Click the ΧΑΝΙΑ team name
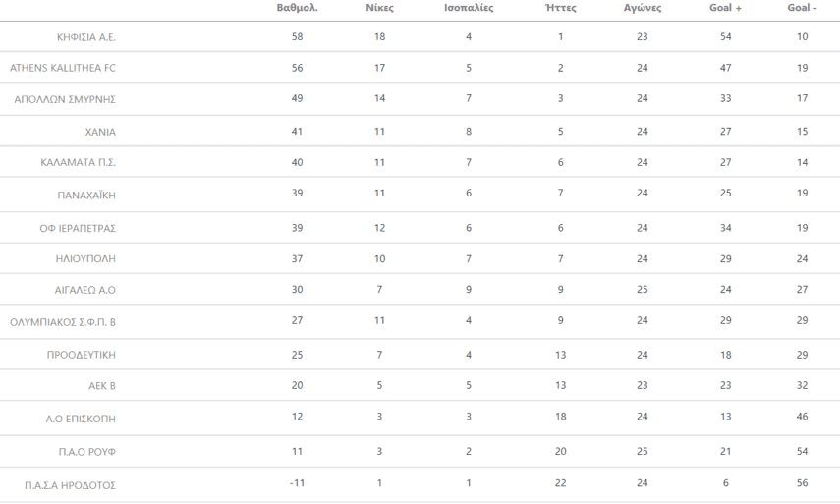This screenshot has width=840, height=504. (101, 131)
